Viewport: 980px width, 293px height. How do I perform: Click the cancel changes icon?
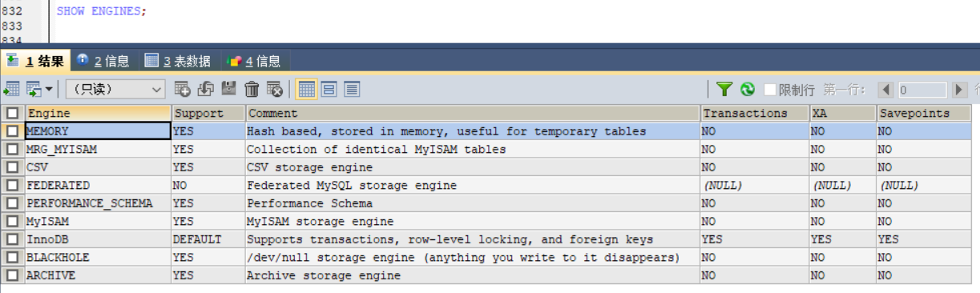pyautogui.click(x=275, y=89)
